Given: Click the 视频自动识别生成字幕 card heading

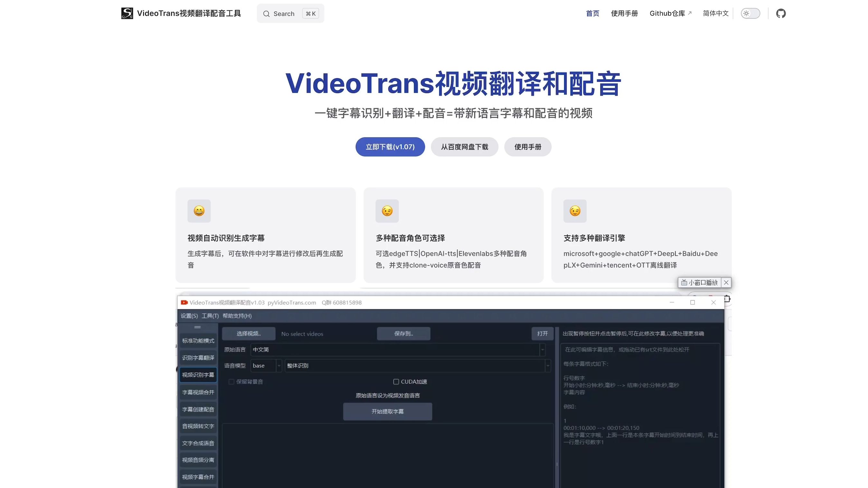Looking at the screenshot, I should tap(226, 238).
